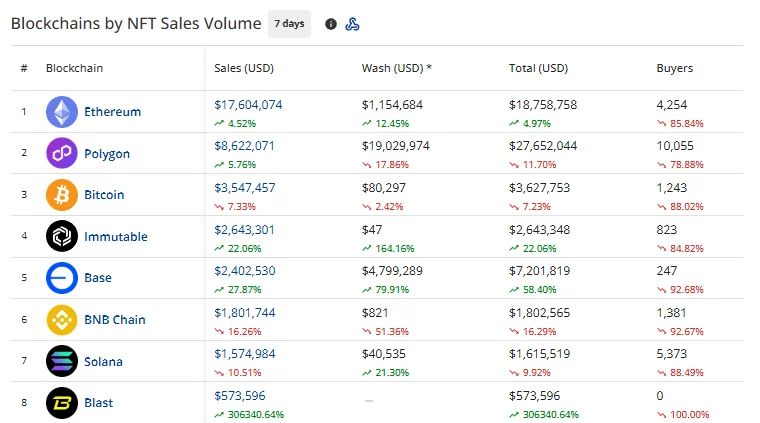The height and width of the screenshot is (423, 760).
Task: Open the Solana blockchain link
Action: 103,361
